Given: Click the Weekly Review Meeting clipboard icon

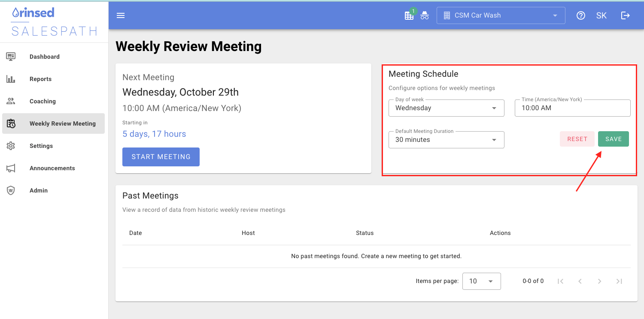Looking at the screenshot, I should click(11, 123).
